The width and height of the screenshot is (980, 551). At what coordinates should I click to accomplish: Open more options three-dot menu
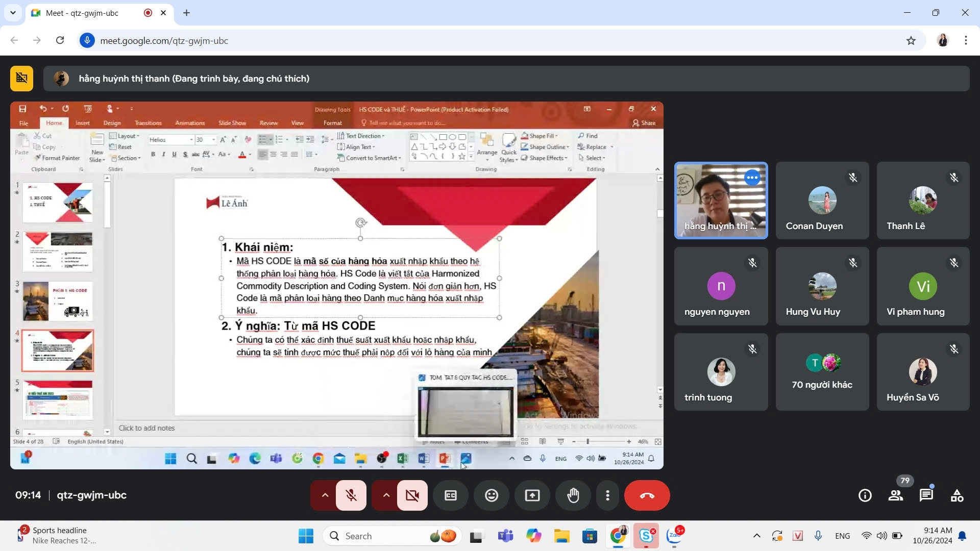point(607,495)
